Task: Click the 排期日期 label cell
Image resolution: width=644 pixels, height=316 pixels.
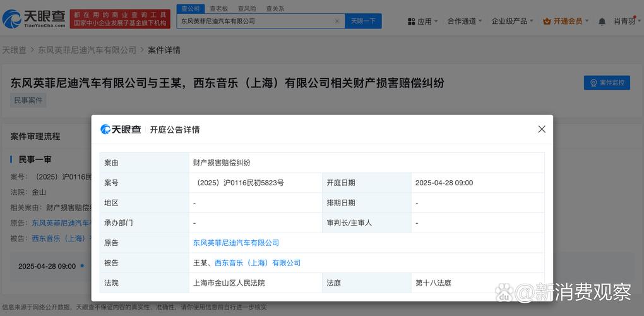Action: (366, 203)
